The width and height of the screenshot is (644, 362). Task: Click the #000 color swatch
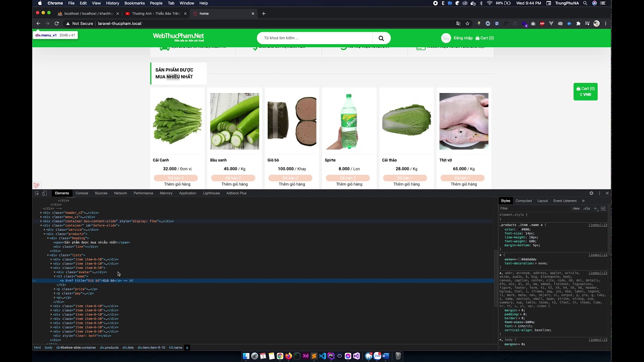coord(520,229)
